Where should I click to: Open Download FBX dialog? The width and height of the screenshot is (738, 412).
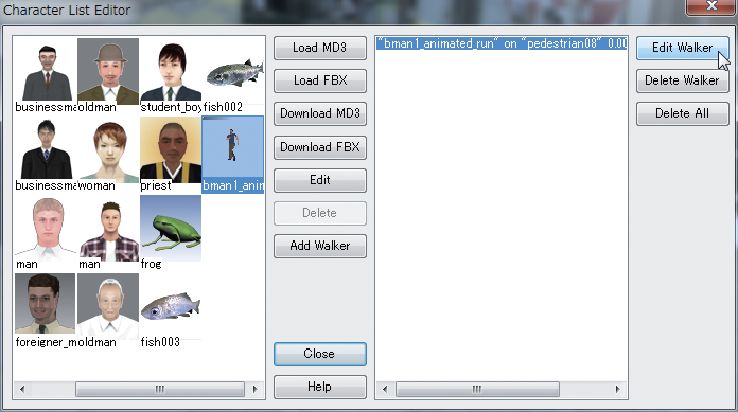[x=320, y=147]
